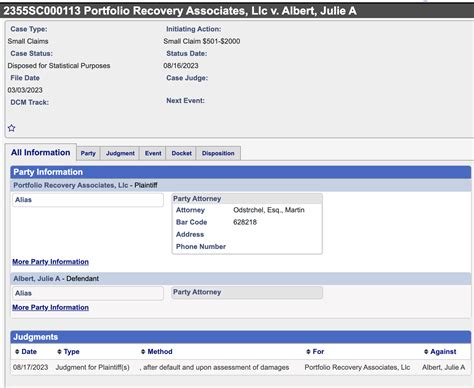Select the All Information tab

pos(40,152)
